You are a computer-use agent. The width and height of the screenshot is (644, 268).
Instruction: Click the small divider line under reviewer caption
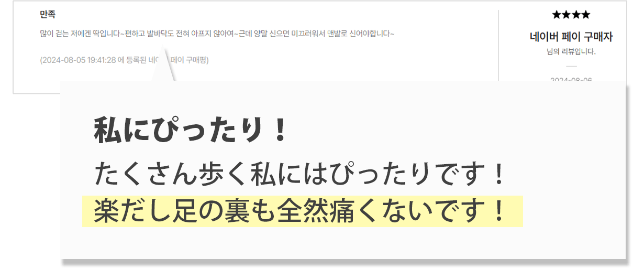(571, 66)
